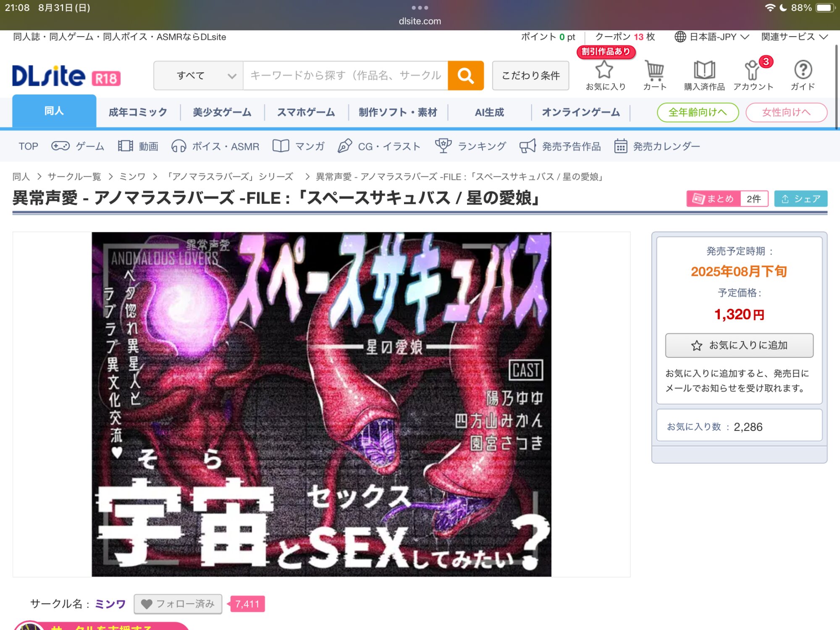Image resolution: width=840 pixels, height=630 pixels.
Task: Expand the すべて category dropdown
Action: (198, 76)
